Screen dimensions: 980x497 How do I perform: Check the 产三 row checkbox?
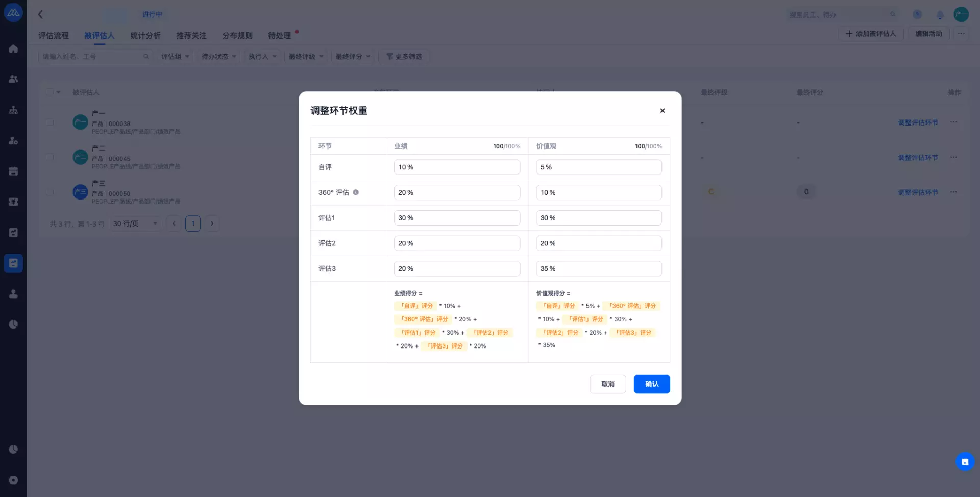click(50, 192)
